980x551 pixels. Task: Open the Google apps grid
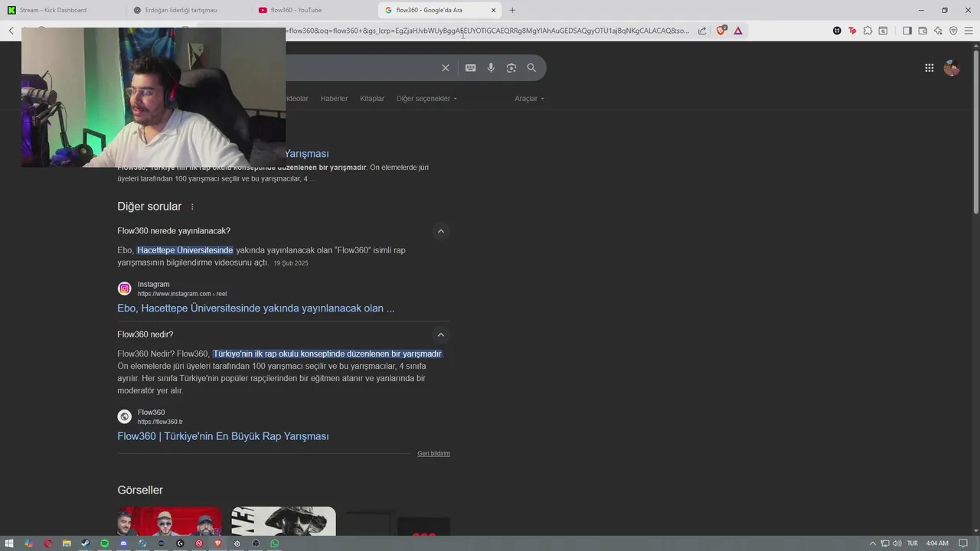point(929,68)
